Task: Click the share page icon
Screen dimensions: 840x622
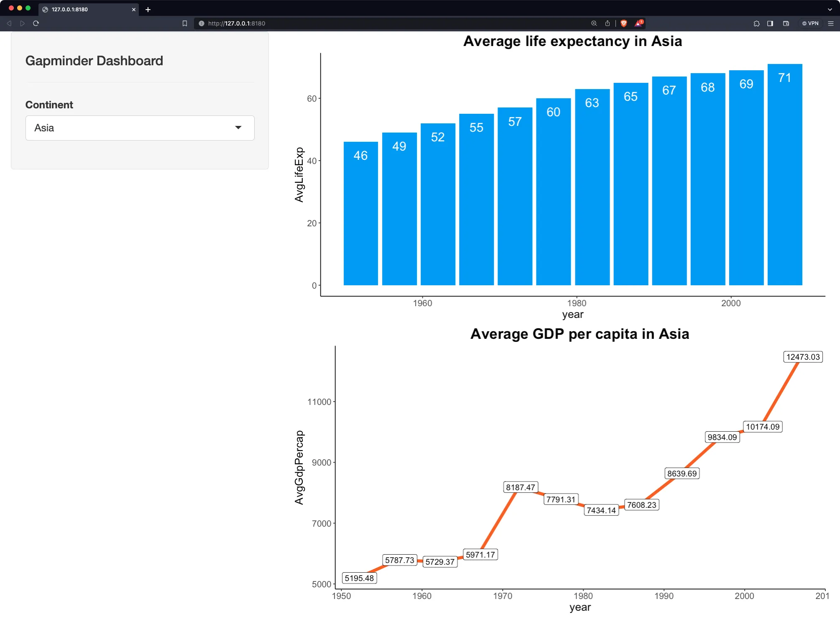Action: coord(608,23)
